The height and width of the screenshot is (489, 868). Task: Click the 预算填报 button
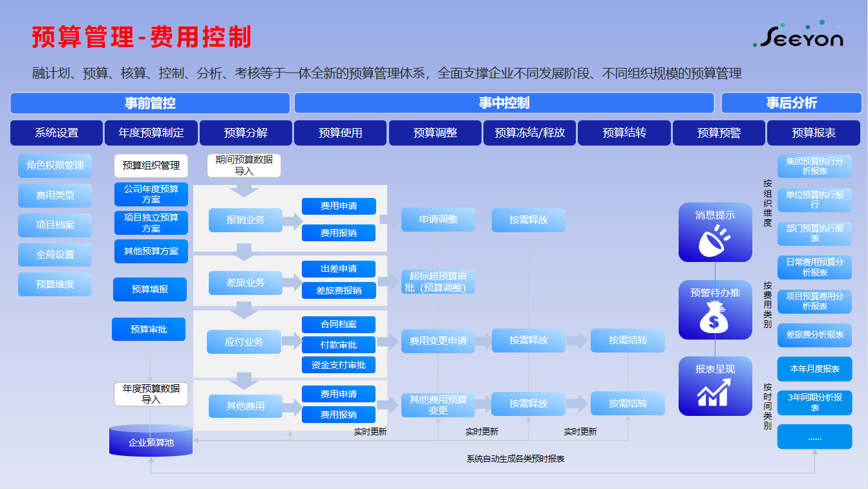click(150, 289)
